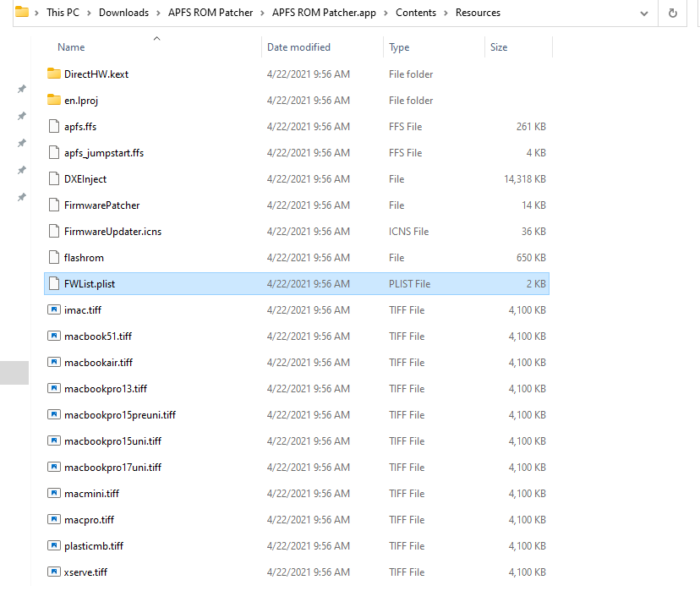The height and width of the screenshot is (591, 700).
Task: Expand the chevron after Contents
Action: (x=446, y=13)
